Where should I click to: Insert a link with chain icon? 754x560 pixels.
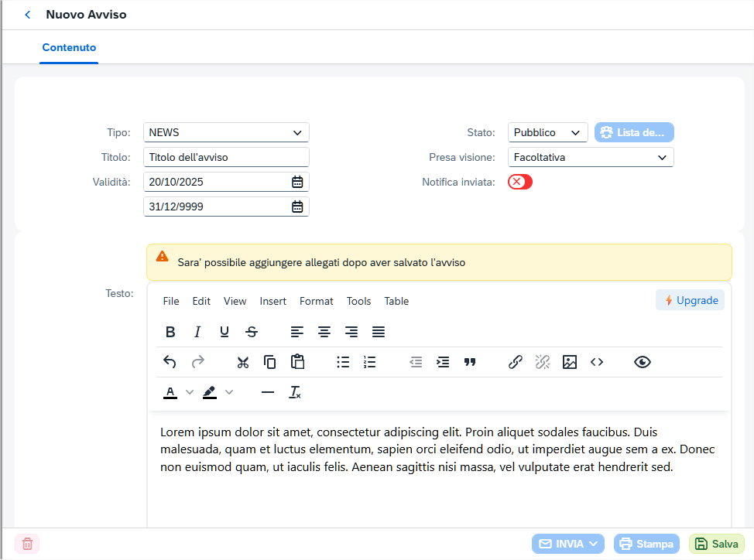click(516, 362)
